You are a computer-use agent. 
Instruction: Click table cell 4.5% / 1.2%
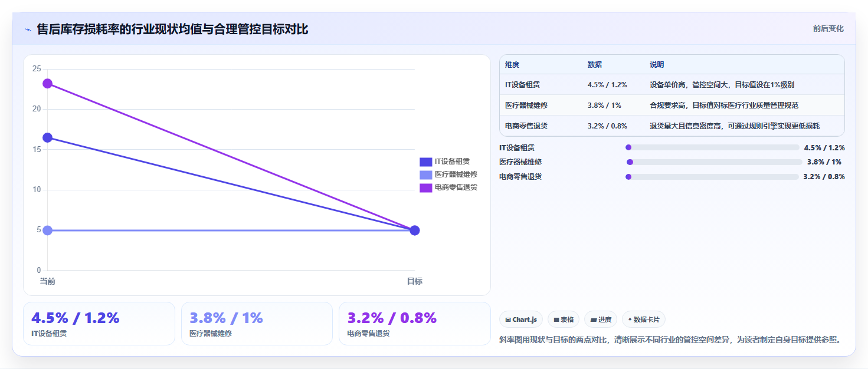[x=607, y=85]
